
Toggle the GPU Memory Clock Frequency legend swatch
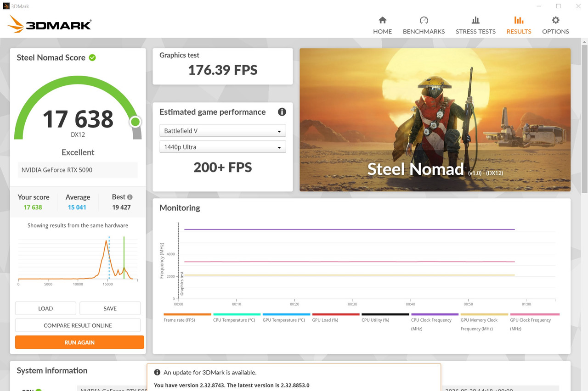[485, 314]
